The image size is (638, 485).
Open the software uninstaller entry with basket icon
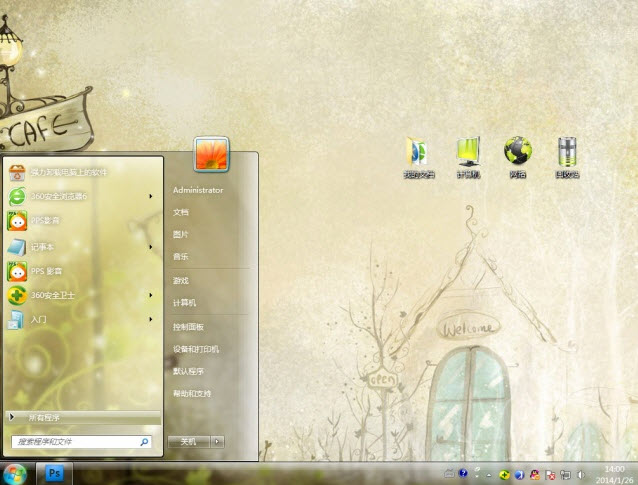pos(81,173)
